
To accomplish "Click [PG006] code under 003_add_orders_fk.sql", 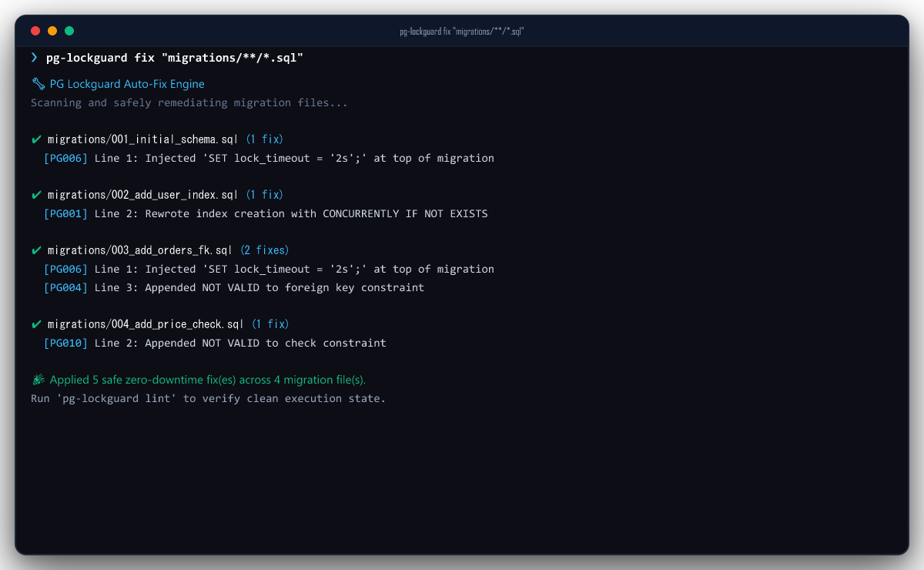I will click(65, 269).
